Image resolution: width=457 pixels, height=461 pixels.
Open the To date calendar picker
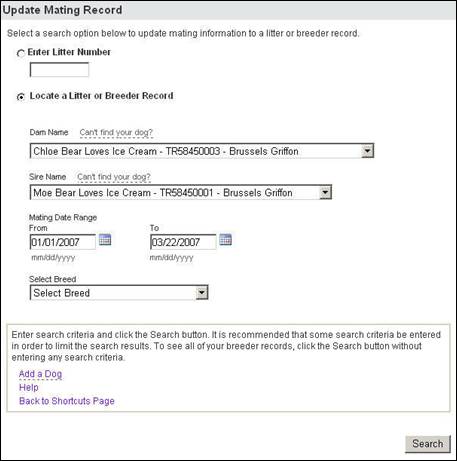(x=226, y=240)
